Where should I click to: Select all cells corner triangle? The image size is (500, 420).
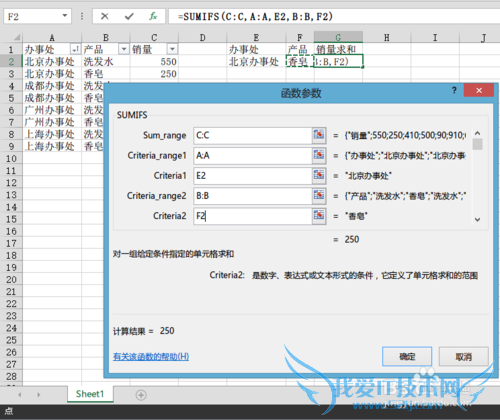point(16,37)
